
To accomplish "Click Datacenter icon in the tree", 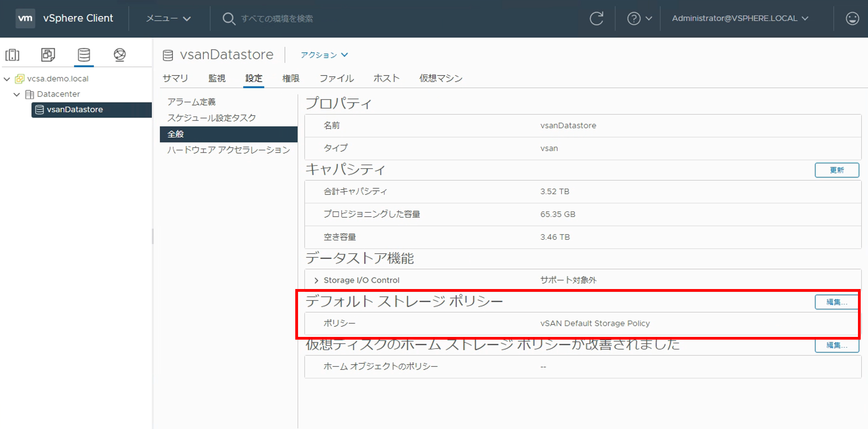I will pyautogui.click(x=30, y=94).
